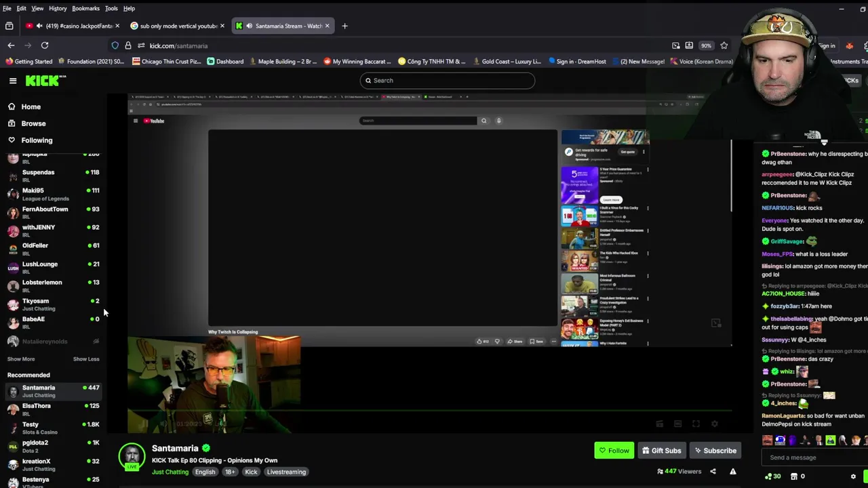This screenshot has width=868, height=488.
Task: Open BabeAE channel in sidebar
Action: click(53, 322)
